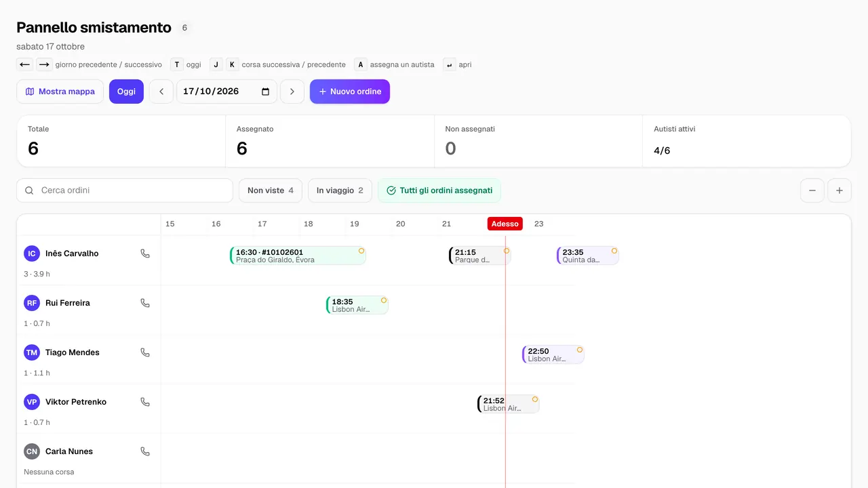Create a Nuovo ordine

tap(350, 91)
